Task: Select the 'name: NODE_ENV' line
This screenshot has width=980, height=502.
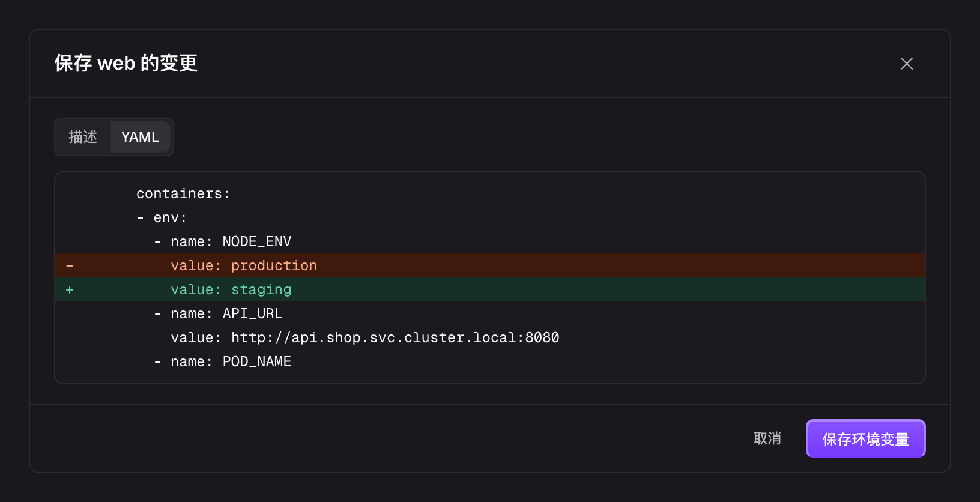Action: coord(490,241)
